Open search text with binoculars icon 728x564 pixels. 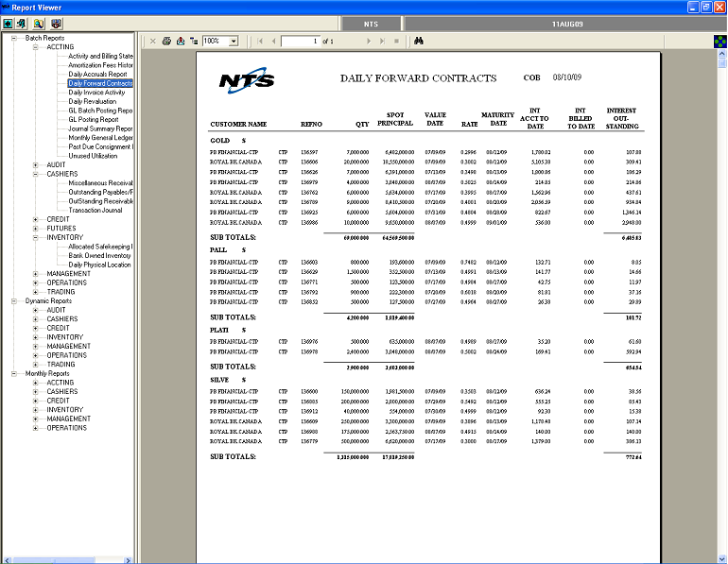pos(418,41)
